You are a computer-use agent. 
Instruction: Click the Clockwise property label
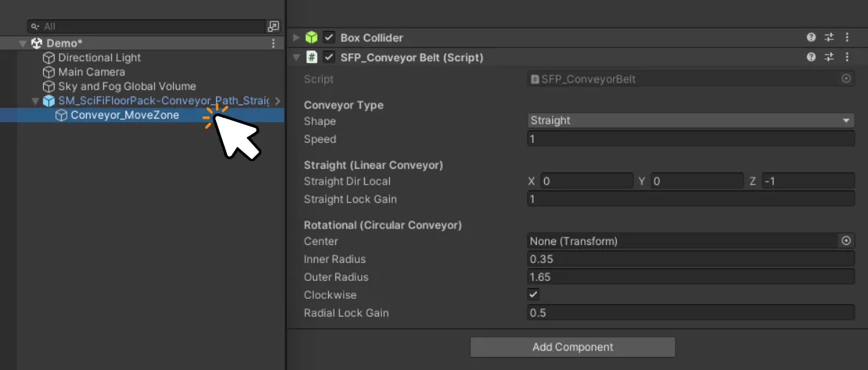pyautogui.click(x=330, y=295)
